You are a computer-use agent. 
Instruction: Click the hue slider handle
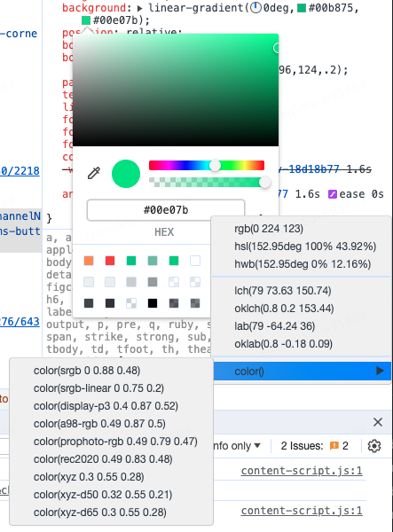[215, 165]
